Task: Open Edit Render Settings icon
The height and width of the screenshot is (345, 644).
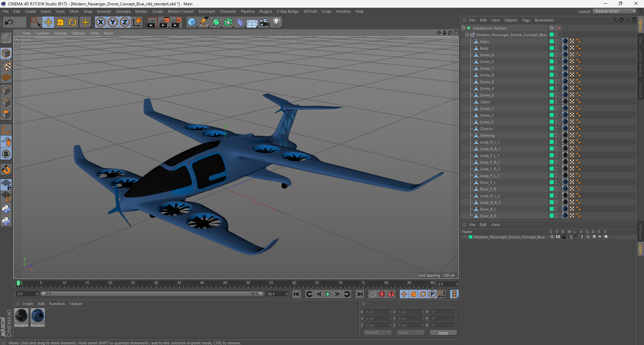Action: pos(177,22)
